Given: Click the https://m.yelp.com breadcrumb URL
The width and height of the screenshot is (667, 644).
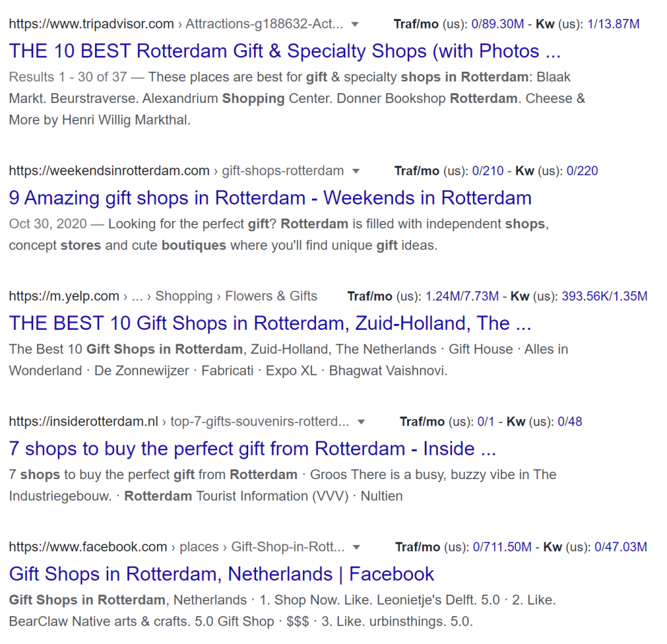Looking at the screenshot, I should [64, 296].
